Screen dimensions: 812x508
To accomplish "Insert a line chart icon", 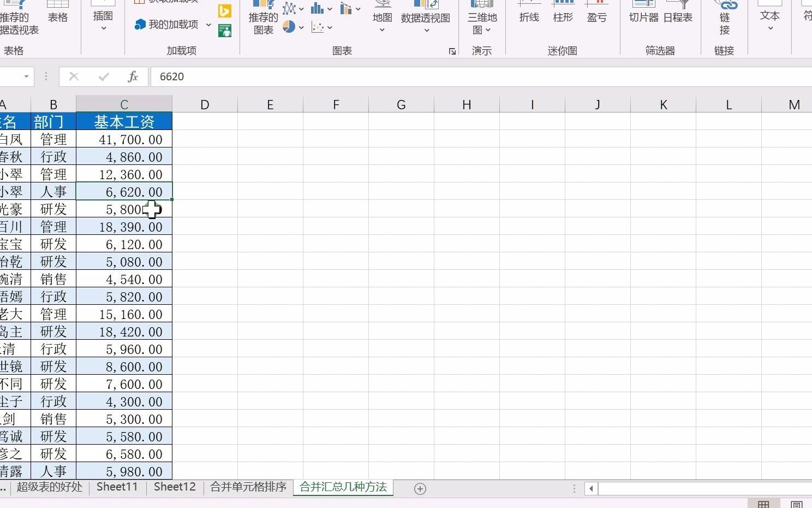I will [289, 8].
